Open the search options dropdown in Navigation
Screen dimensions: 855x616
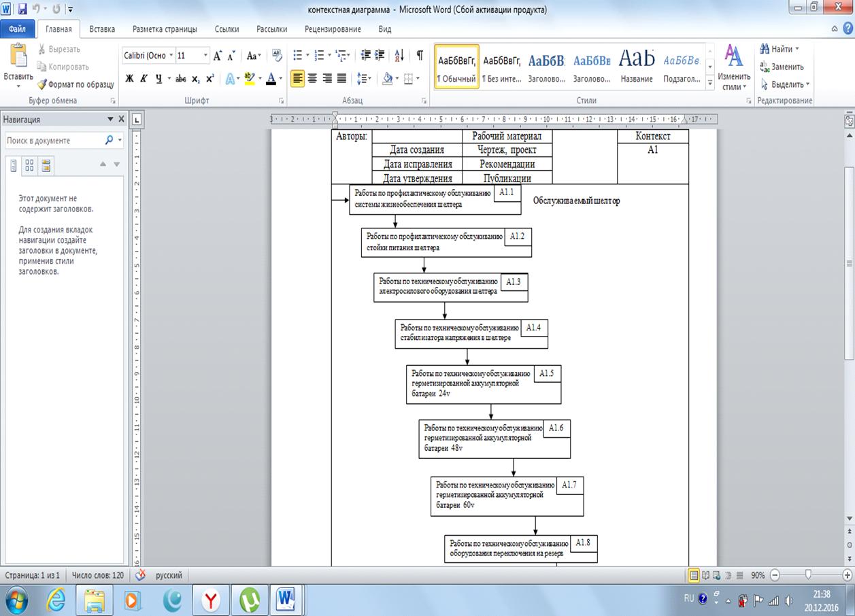(x=120, y=140)
